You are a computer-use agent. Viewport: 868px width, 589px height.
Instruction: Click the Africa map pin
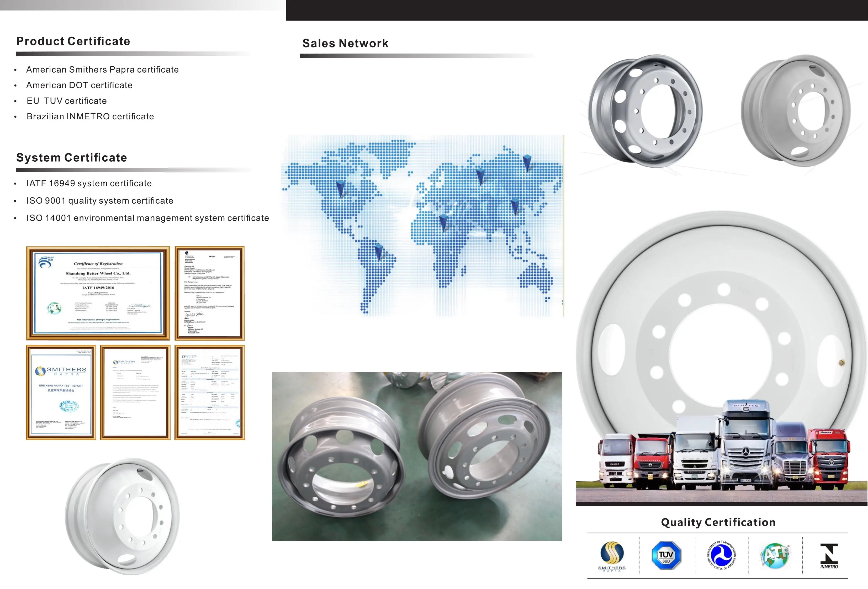pyautogui.click(x=443, y=222)
